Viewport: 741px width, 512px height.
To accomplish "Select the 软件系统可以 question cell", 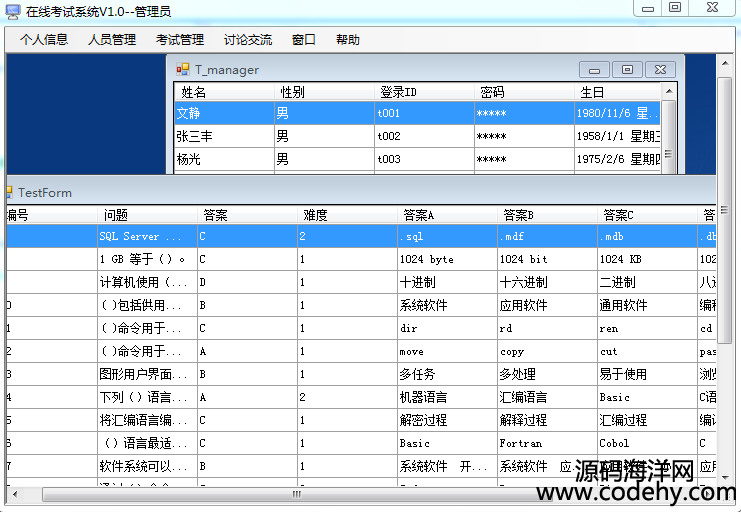I will point(147,466).
